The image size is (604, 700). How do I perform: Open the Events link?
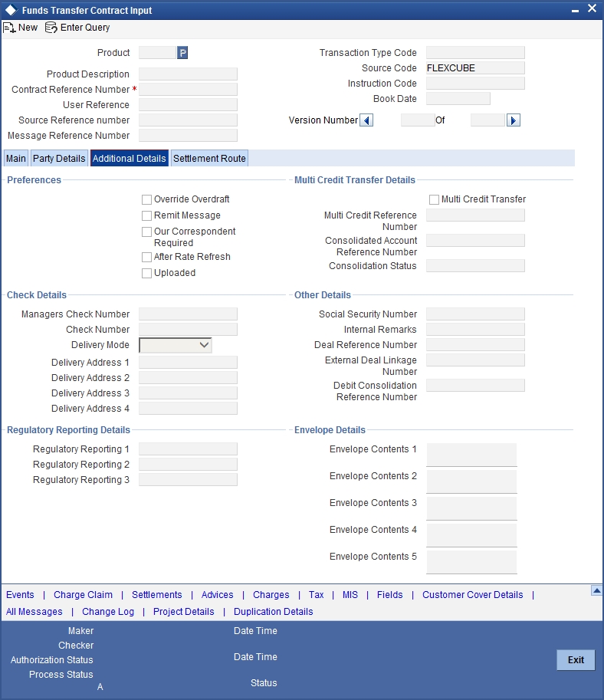click(x=20, y=595)
